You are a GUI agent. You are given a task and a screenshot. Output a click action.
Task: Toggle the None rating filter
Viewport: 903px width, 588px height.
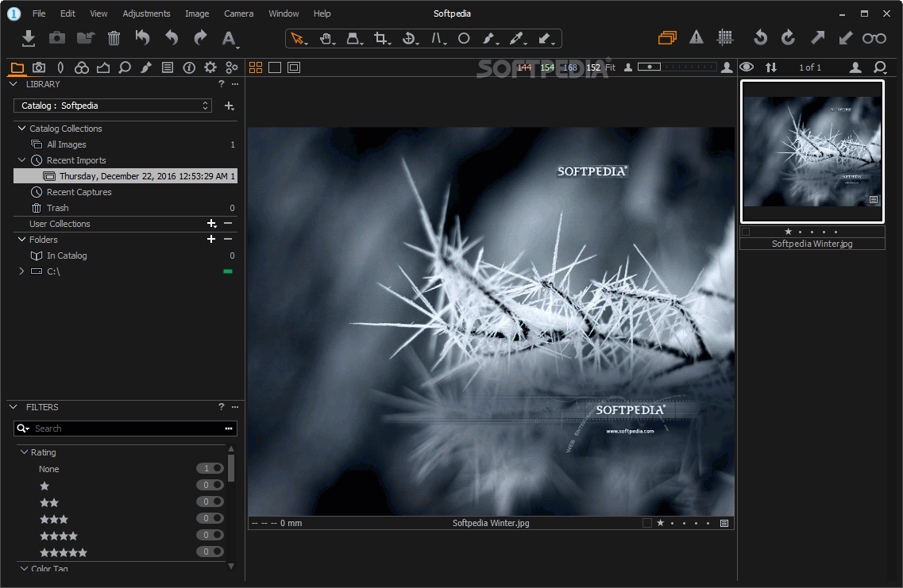click(210, 468)
